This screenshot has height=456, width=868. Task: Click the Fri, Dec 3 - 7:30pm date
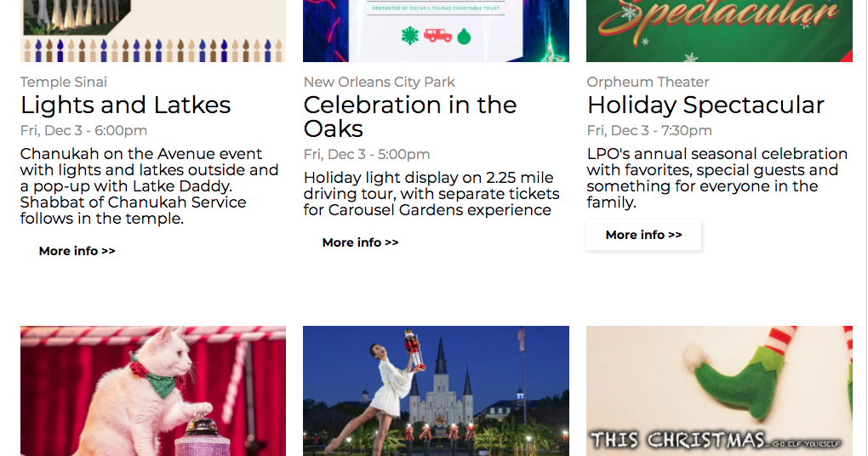649,131
